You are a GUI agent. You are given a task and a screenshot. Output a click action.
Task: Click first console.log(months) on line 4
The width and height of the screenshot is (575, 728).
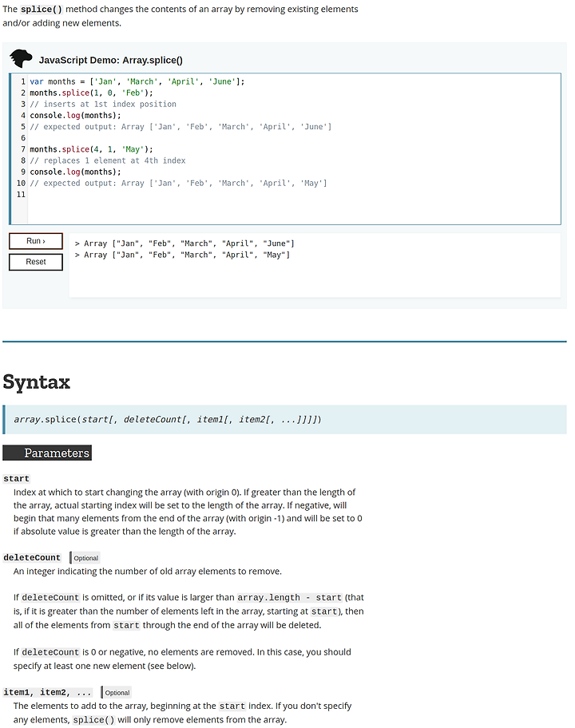(x=75, y=116)
